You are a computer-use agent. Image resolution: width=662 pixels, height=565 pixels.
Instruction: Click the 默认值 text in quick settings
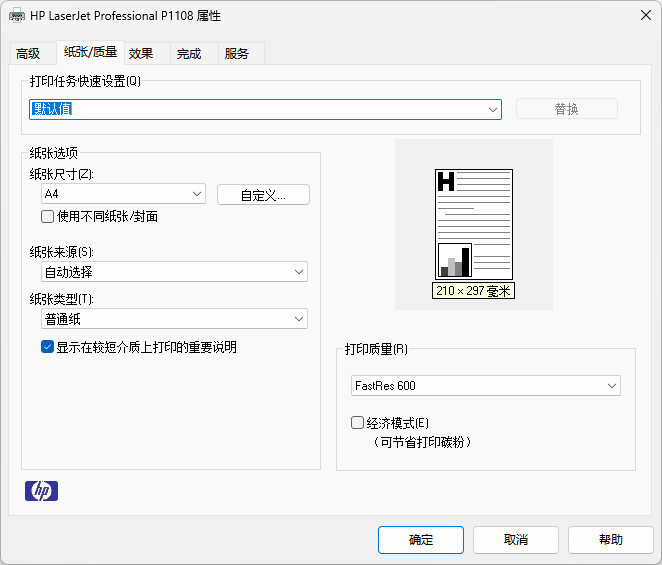point(52,109)
